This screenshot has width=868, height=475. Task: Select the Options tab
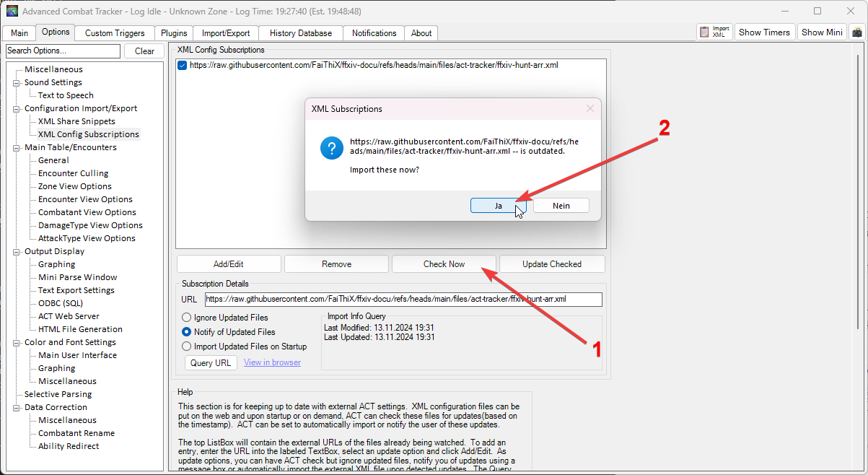click(x=55, y=32)
